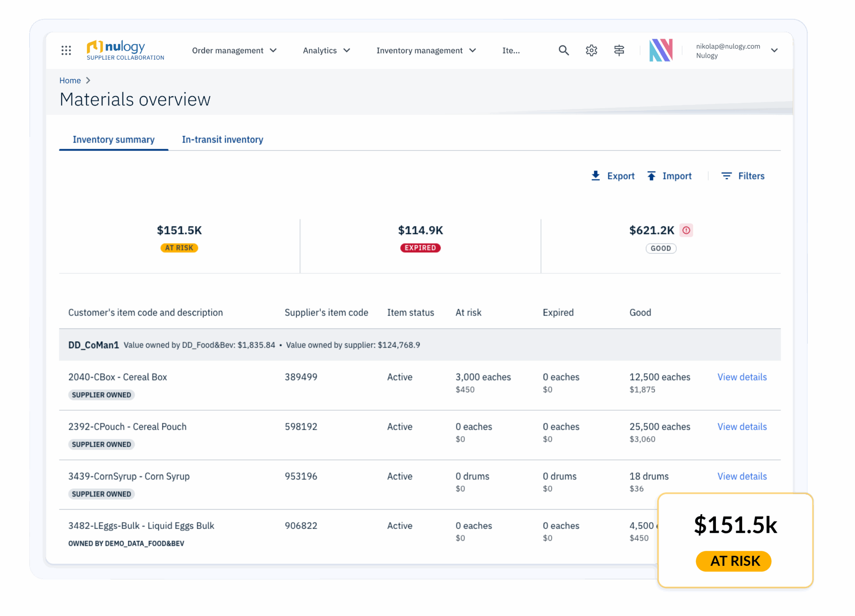Click the $151.5K at-risk summary value
Screen dimensions: 855x616
tap(179, 230)
